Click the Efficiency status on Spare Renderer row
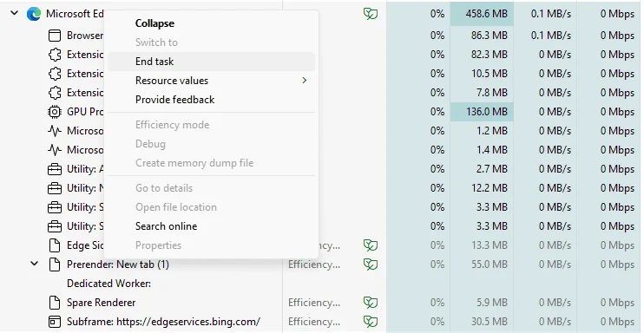The width and height of the screenshot is (644, 333). click(314, 303)
